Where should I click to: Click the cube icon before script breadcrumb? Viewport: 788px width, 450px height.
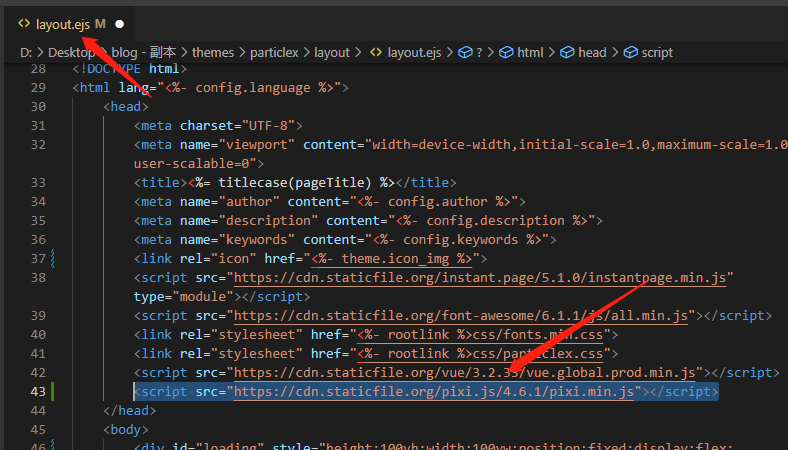coord(630,52)
